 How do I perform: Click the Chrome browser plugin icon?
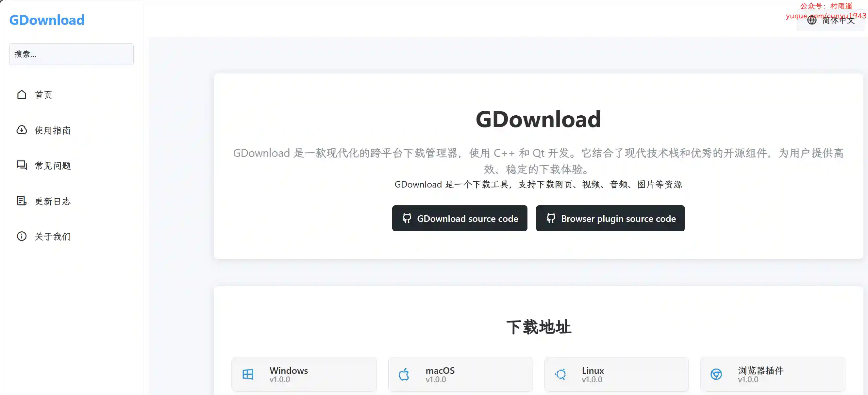coord(716,374)
